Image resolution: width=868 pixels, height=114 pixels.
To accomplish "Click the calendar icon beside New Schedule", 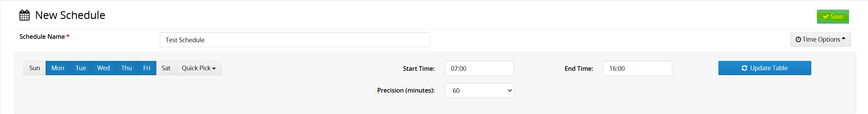I will (x=24, y=15).
